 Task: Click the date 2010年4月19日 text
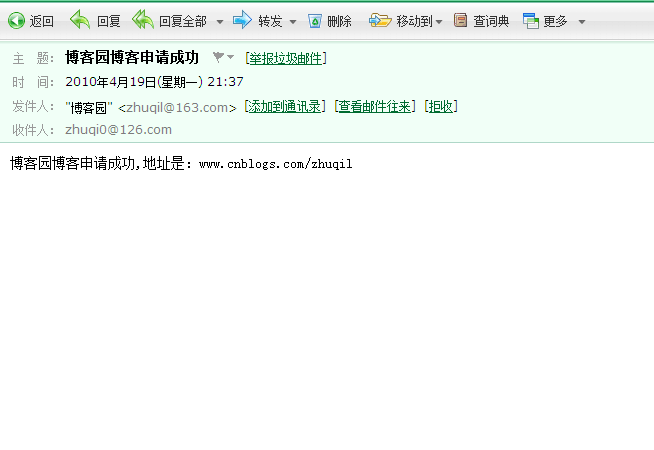[111, 82]
